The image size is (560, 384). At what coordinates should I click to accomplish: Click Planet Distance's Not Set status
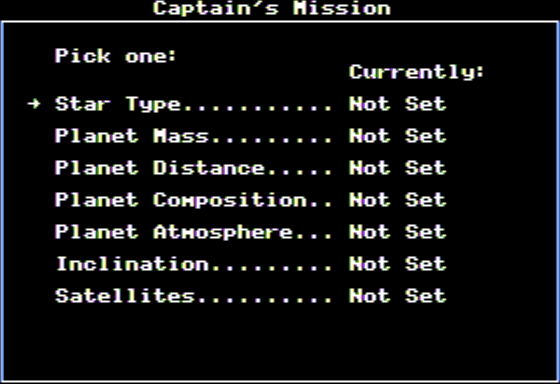[x=398, y=168]
